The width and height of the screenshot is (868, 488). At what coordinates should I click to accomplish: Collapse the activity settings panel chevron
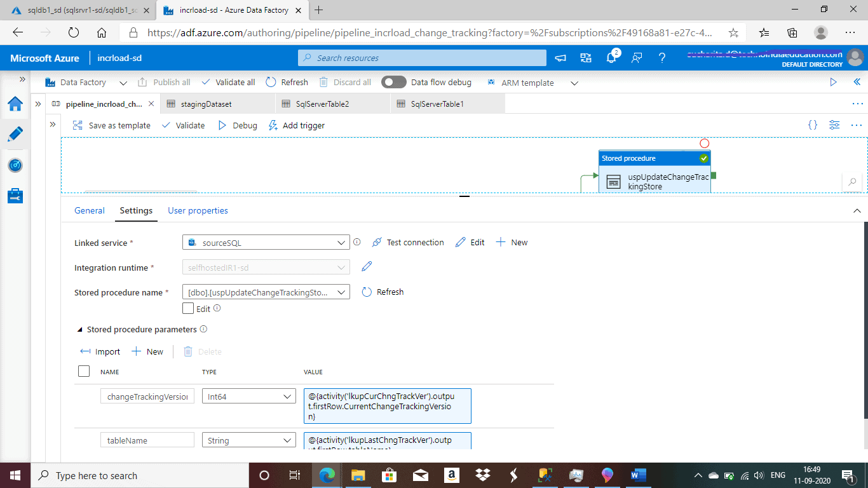click(x=857, y=210)
